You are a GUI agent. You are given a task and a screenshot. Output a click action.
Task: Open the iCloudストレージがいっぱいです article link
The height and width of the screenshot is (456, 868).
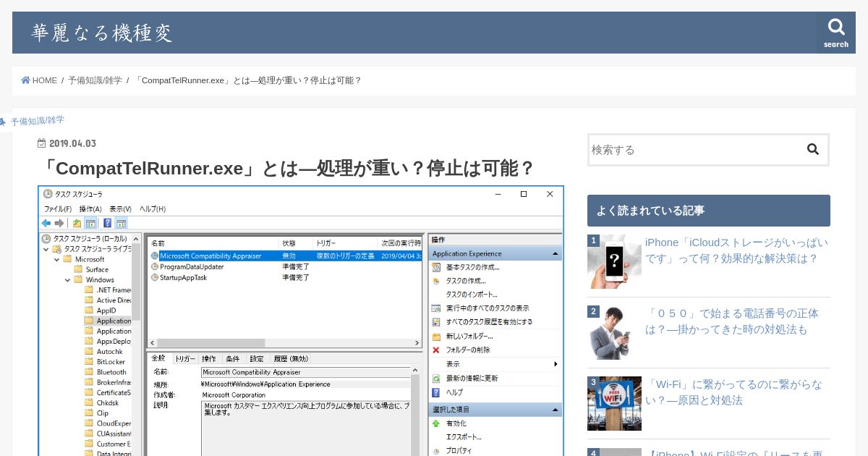click(736, 250)
